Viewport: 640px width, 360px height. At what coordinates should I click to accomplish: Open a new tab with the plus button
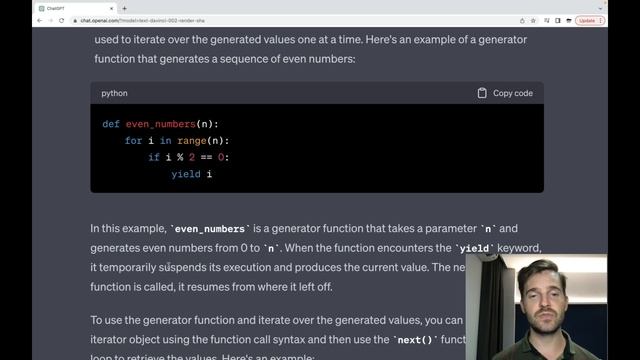tap(124, 8)
